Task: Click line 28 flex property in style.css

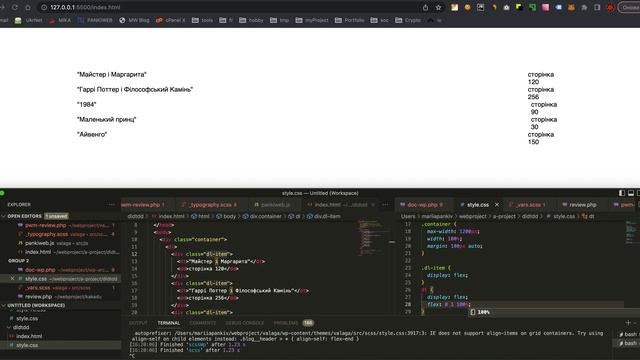Action: click(x=449, y=304)
